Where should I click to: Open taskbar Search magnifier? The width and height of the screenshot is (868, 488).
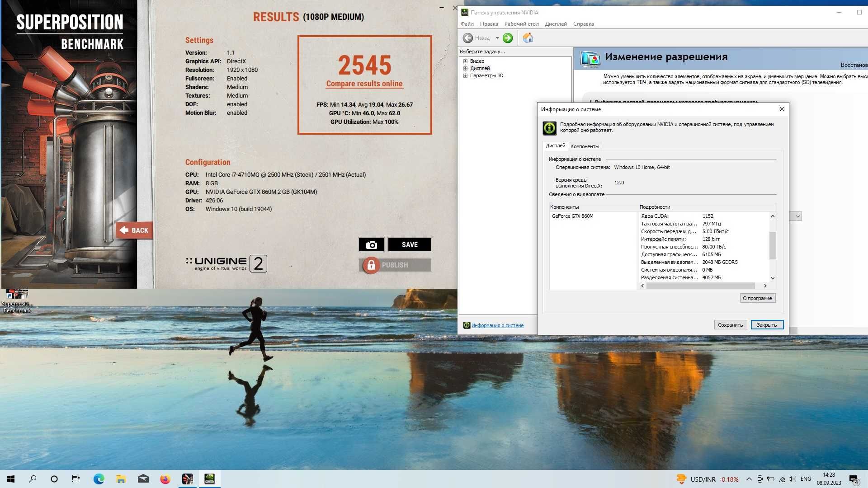click(x=33, y=479)
